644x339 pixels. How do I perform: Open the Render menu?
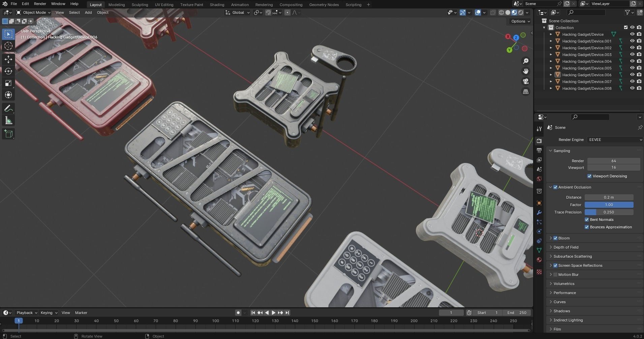coord(40,4)
